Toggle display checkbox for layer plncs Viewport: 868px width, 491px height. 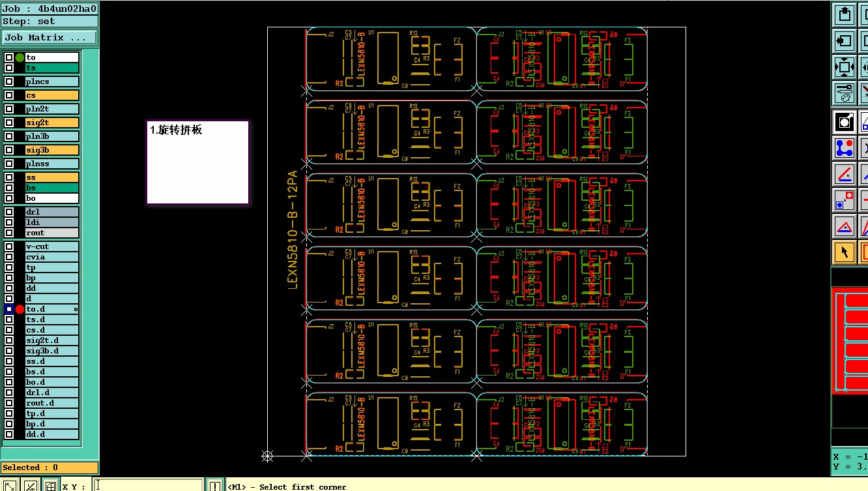click(9, 82)
